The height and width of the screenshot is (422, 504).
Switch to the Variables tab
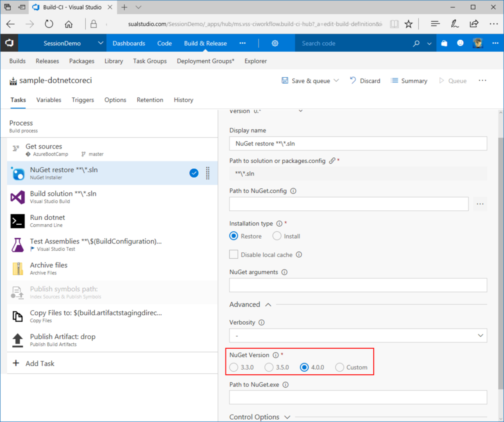tap(49, 100)
